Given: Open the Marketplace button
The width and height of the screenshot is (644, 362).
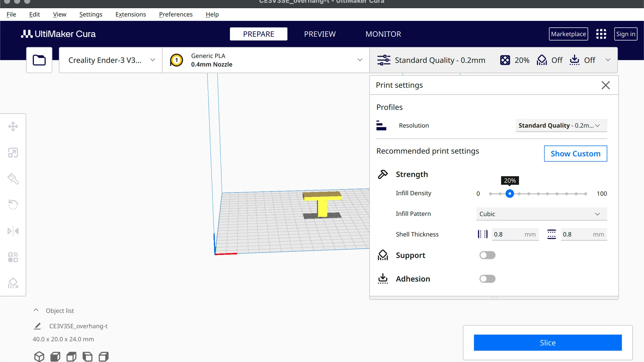Looking at the screenshot, I should point(568,34).
